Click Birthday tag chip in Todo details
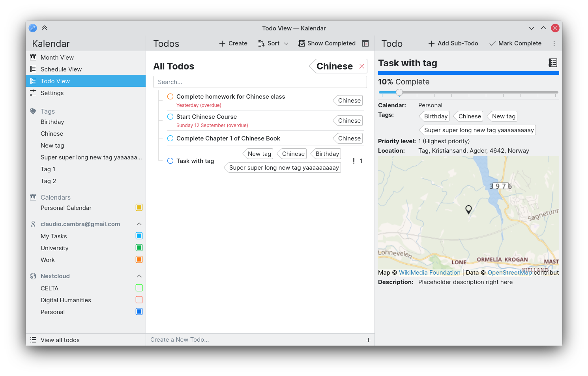The height and width of the screenshot is (376, 588). click(x=434, y=116)
